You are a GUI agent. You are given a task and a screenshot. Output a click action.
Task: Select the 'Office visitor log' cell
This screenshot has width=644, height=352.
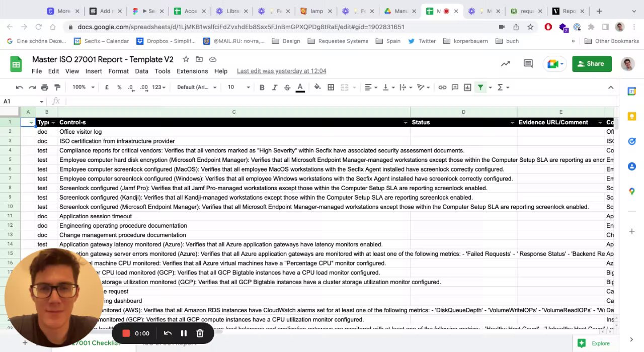tap(234, 132)
